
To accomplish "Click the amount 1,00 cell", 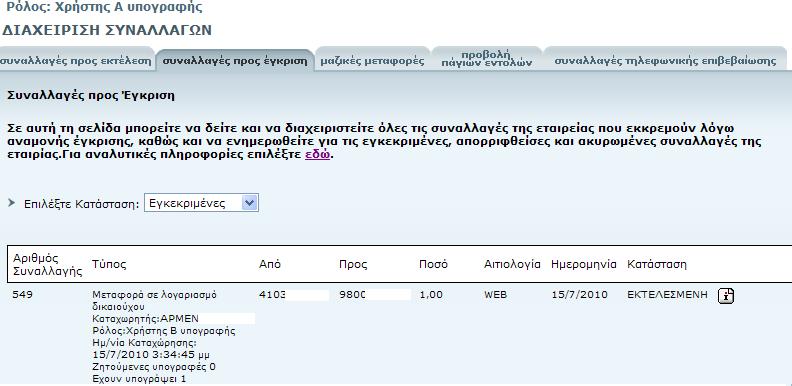I will [431, 295].
